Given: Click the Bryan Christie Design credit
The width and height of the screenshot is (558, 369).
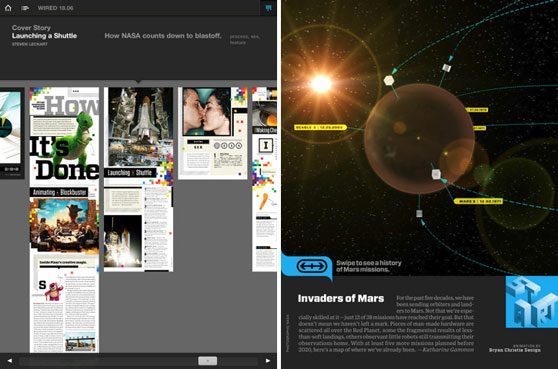Looking at the screenshot, I should (x=515, y=350).
